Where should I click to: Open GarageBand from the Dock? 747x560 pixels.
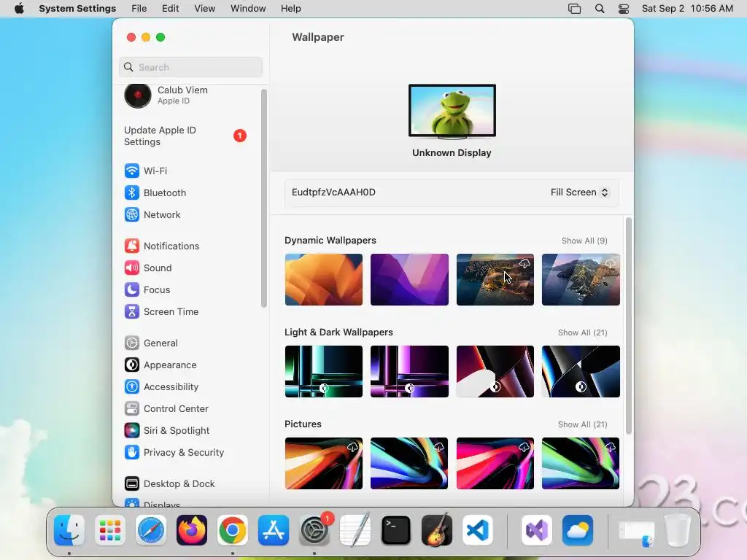click(x=437, y=529)
